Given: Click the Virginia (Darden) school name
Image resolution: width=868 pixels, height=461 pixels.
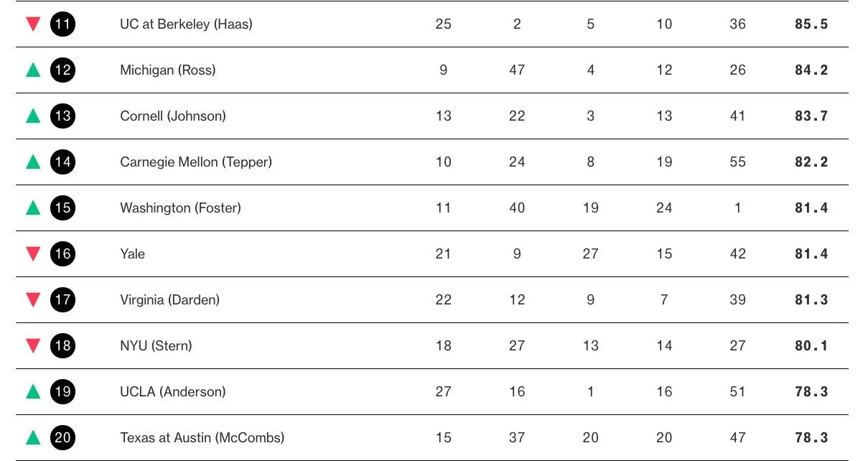Looking at the screenshot, I should pyautogui.click(x=169, y=299).
